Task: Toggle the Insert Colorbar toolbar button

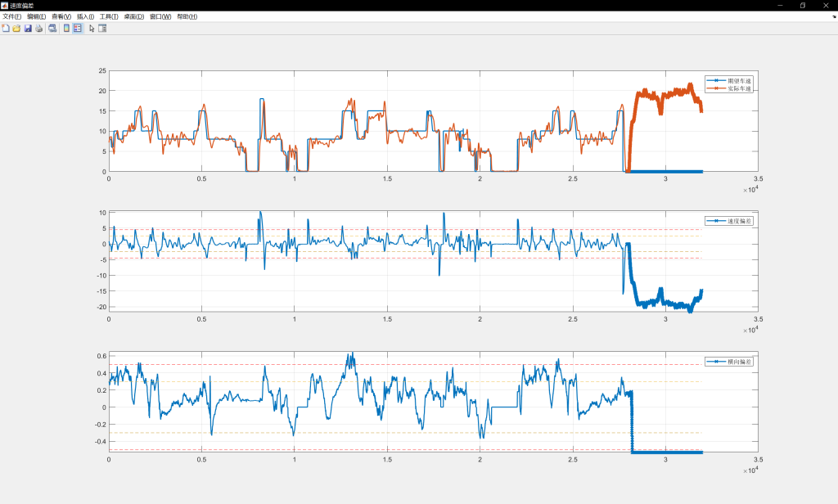Action: click(66, 28)
